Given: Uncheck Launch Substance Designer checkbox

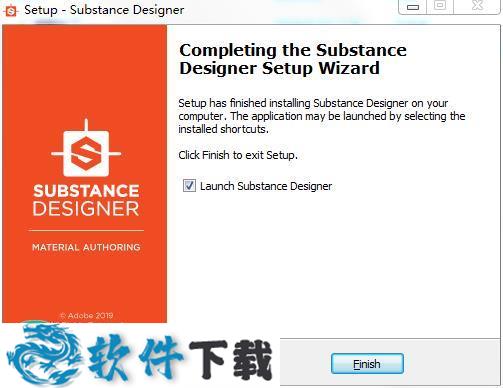Looking at the screenshot, I should click(x=189, y=185).
